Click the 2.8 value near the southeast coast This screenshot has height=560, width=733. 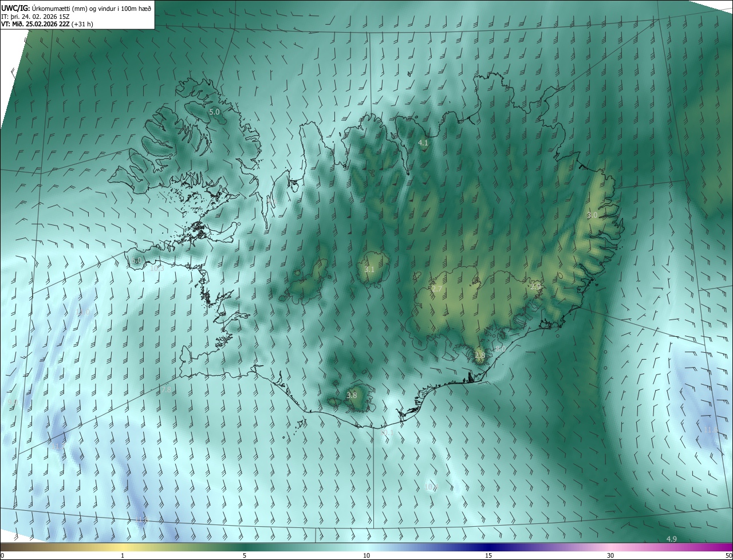480,355
